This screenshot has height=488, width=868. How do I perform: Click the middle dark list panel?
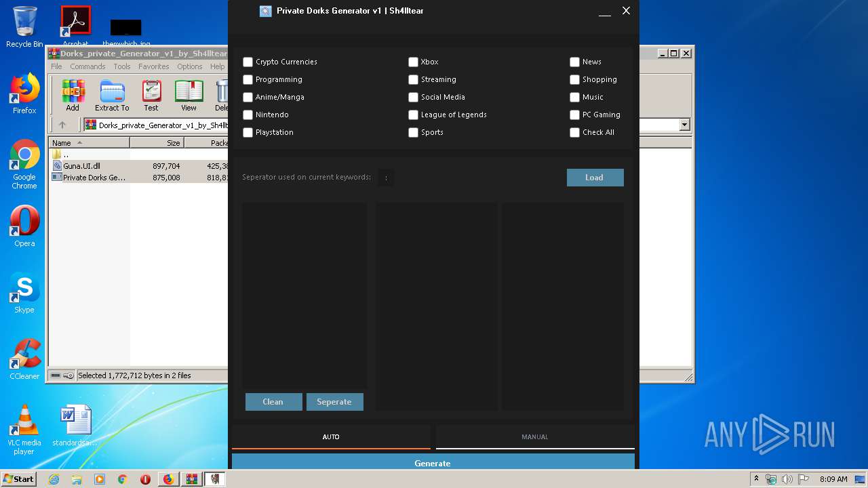[x=437, y=306]
